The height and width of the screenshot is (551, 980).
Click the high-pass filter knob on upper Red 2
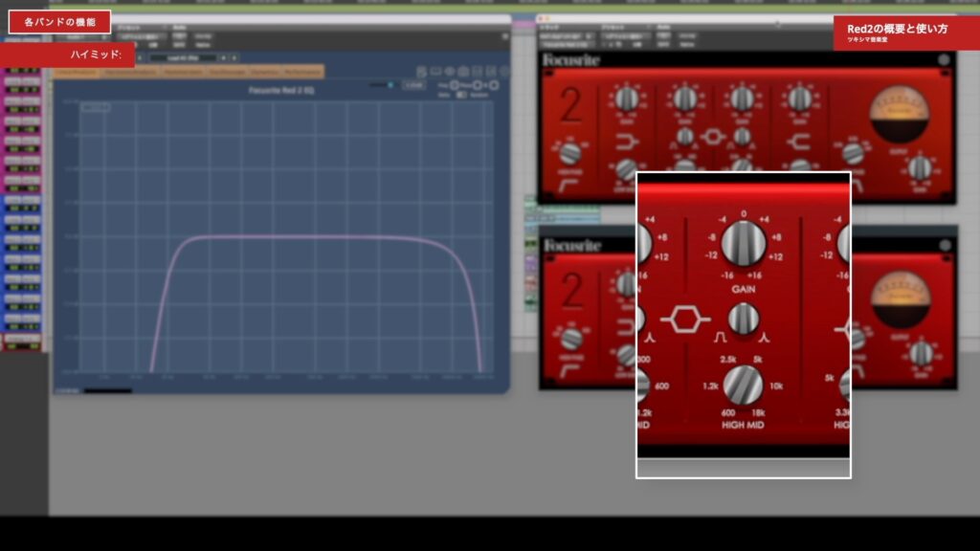570,154
